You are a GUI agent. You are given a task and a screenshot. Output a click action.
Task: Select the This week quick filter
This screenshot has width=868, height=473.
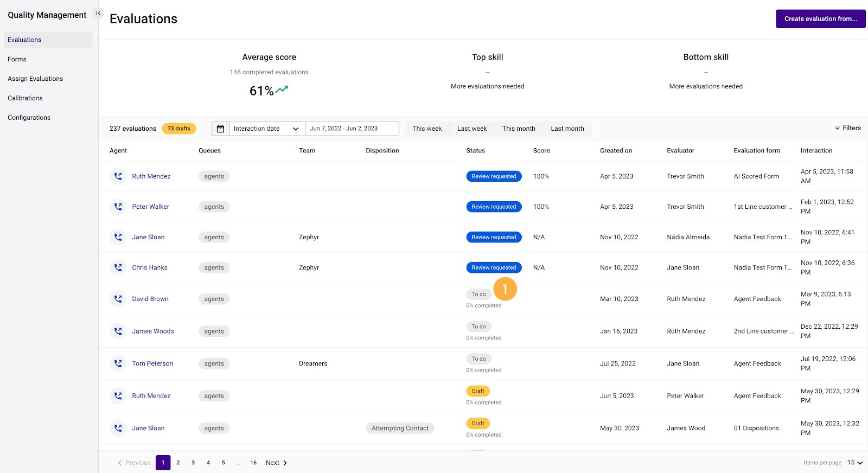427,129
